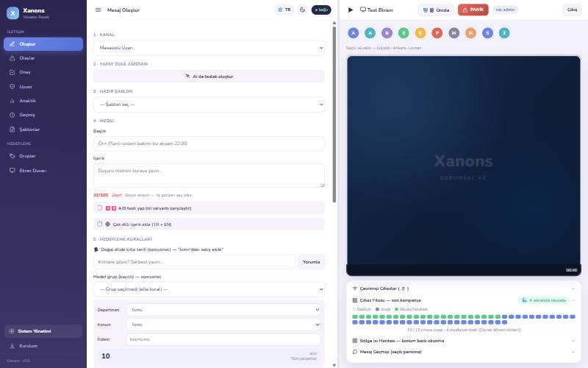The width and height of the screenshot is (588, 368).
Task: Click the İçerik announcement text area
Action: [209, 175]
